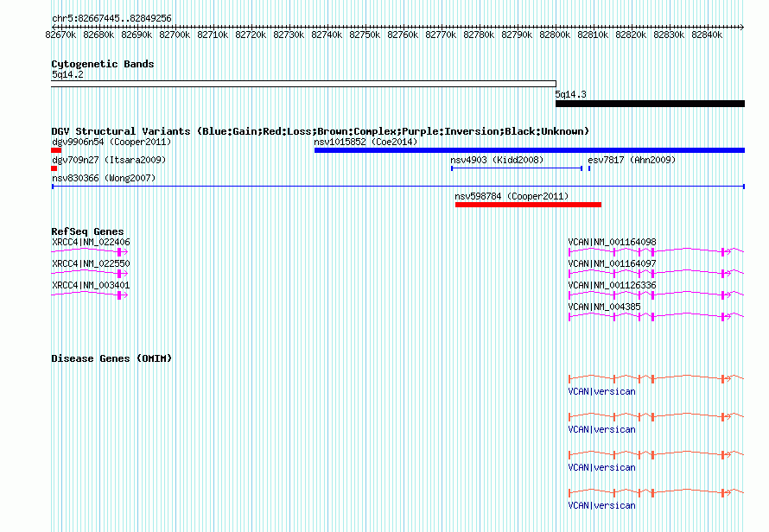Click the 82690k ruler tick label
The width and height of the screenshot is (769, 532).
click(x=137, y=35)
